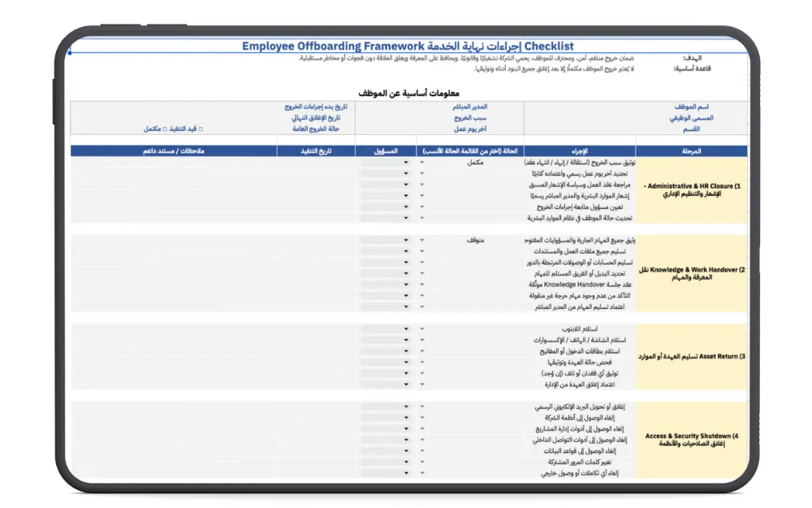Select the Asset Return phase cell
Screen dimensions: 812x508
tap(692, 357)
